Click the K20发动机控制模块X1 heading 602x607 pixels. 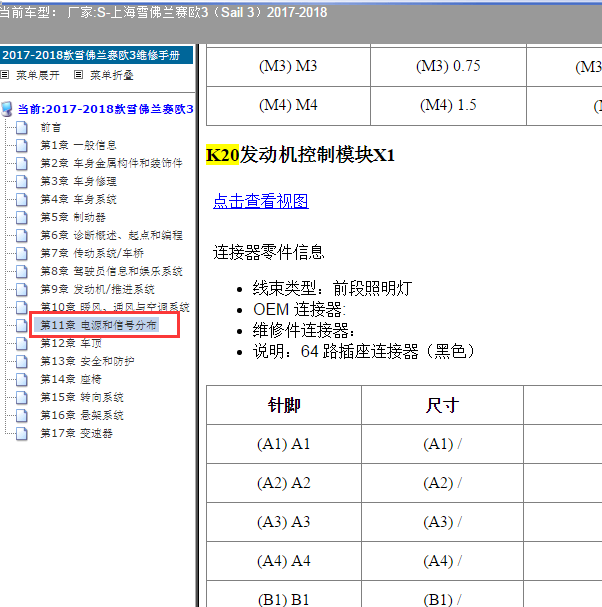[x=300, y=155]
